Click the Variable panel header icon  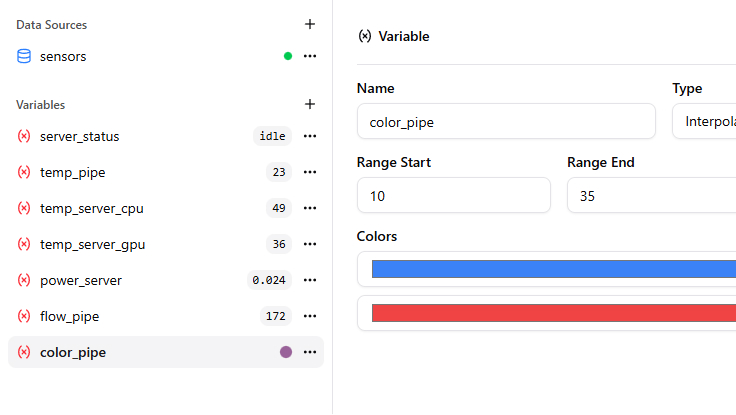[x=365, y=36]
